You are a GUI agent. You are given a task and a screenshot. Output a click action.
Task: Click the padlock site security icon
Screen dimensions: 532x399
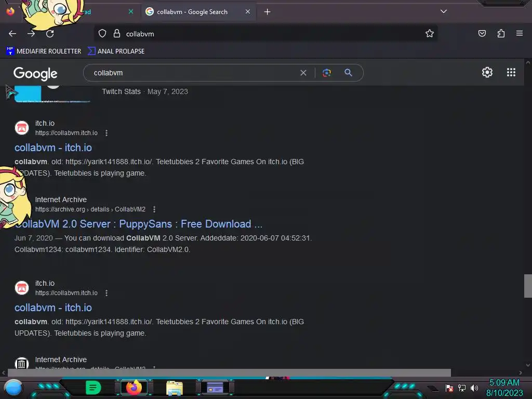click(117, 34)
